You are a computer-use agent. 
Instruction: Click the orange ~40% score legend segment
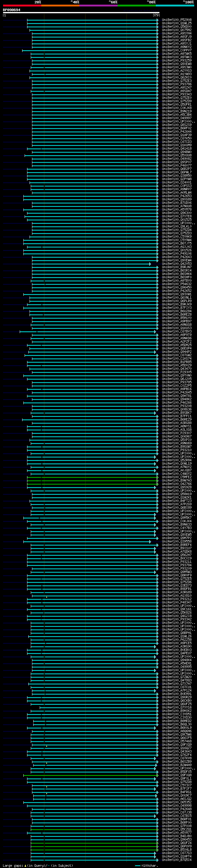tap(60, 6)
